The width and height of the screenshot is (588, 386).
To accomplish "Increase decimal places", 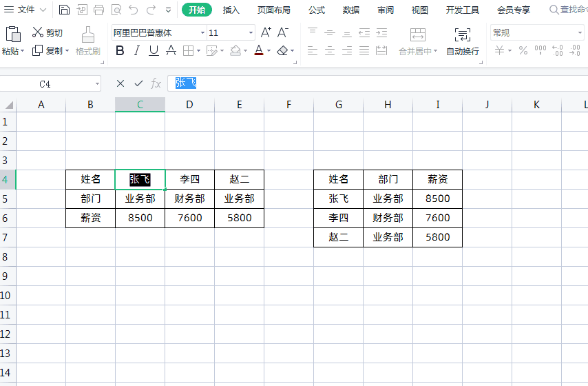I will click(558, 50).
